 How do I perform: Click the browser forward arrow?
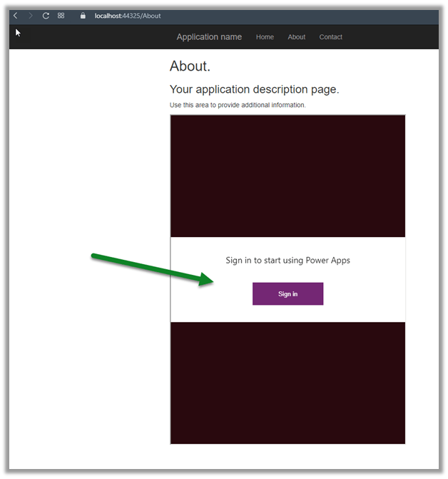tap(30, 16)
